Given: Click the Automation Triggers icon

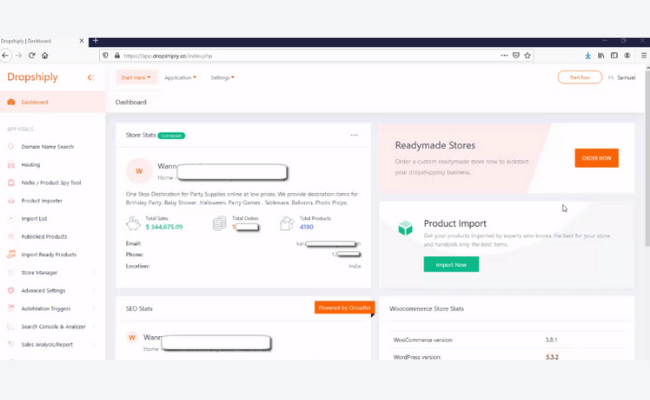Looking at the screenshot, I should click(11, 308).
